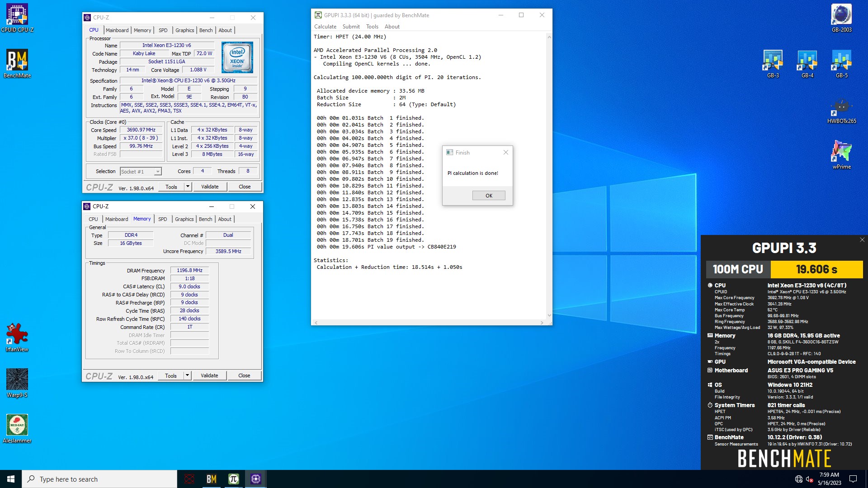Click the Windows Start button

11,479
